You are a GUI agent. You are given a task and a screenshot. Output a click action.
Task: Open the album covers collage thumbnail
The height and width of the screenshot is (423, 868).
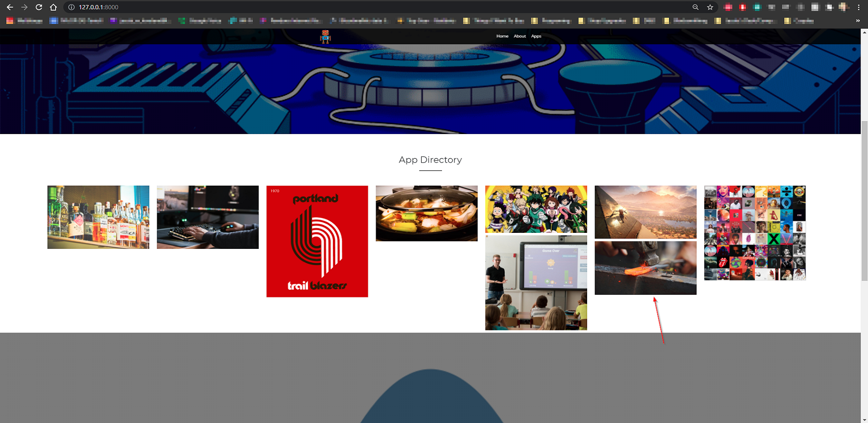click(x=755, y=233)
